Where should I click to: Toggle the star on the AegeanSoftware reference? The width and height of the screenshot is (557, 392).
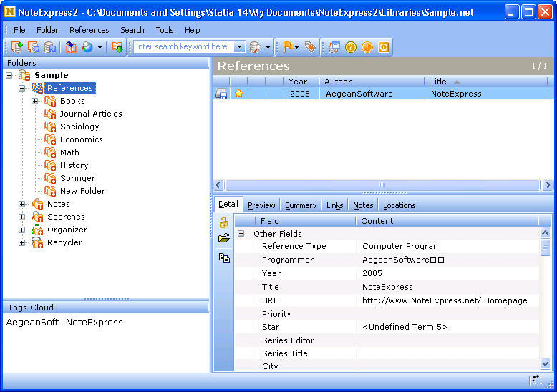[239, 94]
